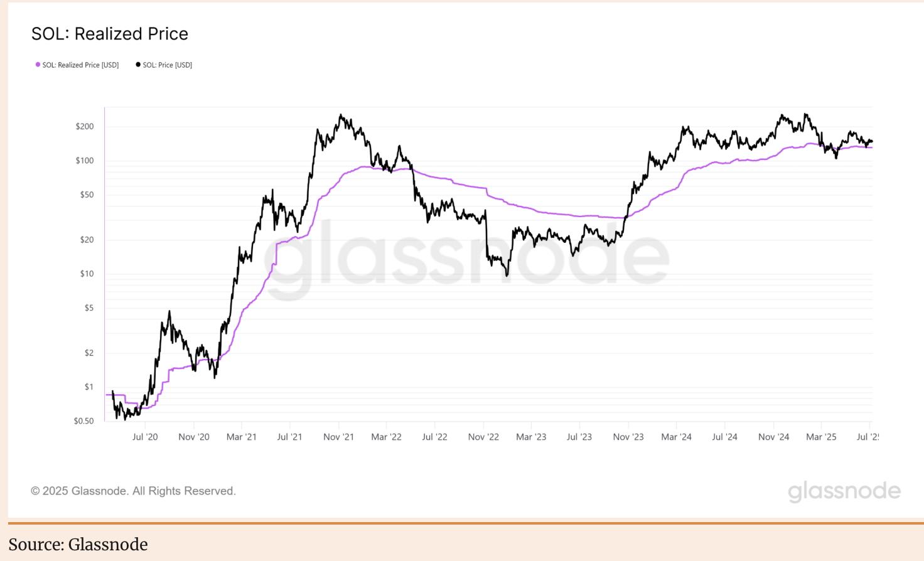Toggle the 'SOL: Realized Price [USD]' legend label
The width and height of the screenshot is (924, 561).
pyautogui.click(x=80, y=65)
